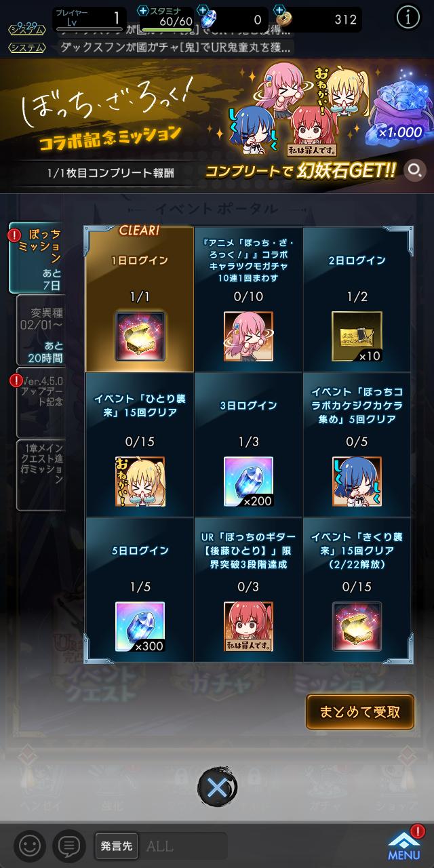Open the emoji smiley icon
434x868 pixels.
pyautogui.click(x=28, y=845)
